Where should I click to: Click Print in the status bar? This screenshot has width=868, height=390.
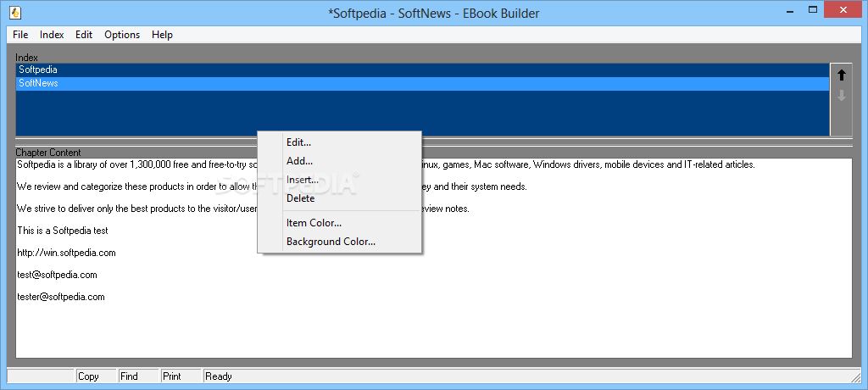click(x=181, y=376)
